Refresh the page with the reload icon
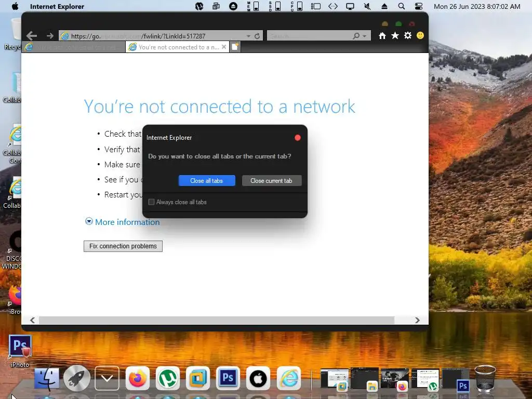Viewport: 532px width, 399px height. (x=257, y=36)
